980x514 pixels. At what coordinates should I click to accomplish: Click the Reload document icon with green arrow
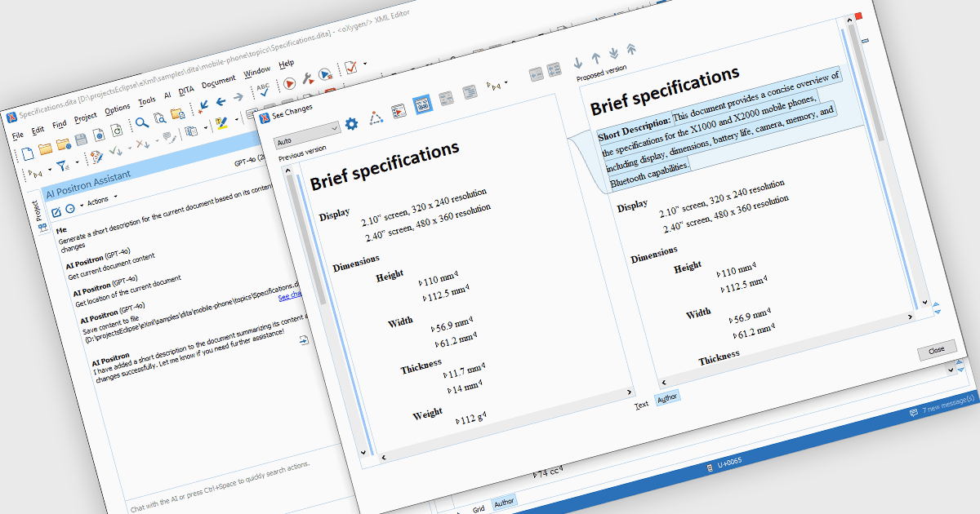point(118,131)
